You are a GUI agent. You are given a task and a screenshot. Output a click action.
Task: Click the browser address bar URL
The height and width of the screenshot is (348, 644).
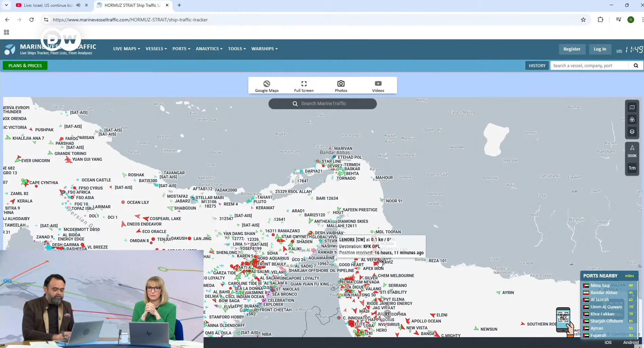(x=130, y=20)
